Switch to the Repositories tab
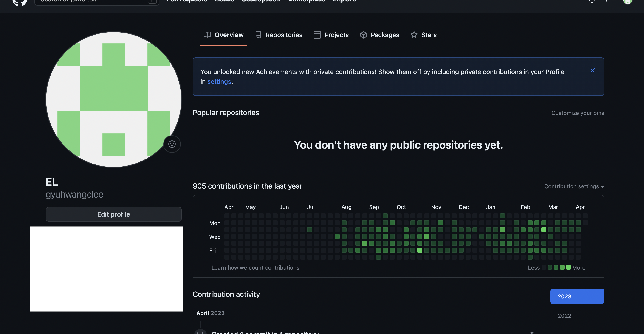The width and height of the screenshot is (644, 334). [279, 35]
